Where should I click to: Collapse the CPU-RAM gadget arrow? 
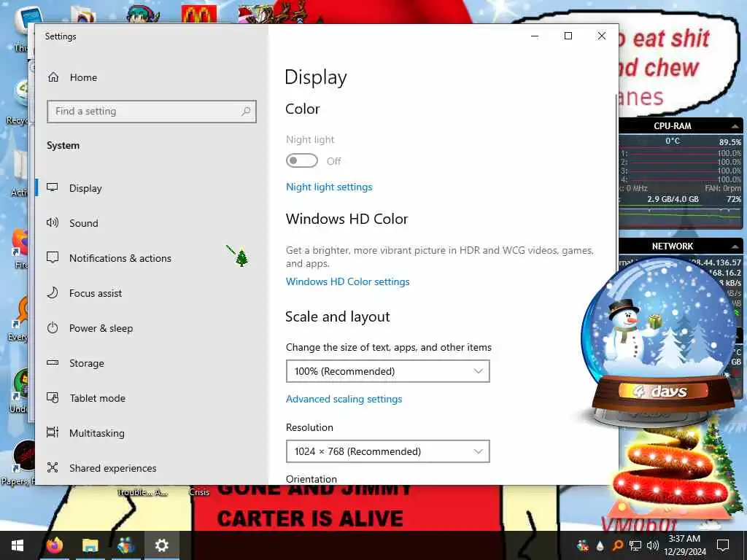[x=735, y=126]
